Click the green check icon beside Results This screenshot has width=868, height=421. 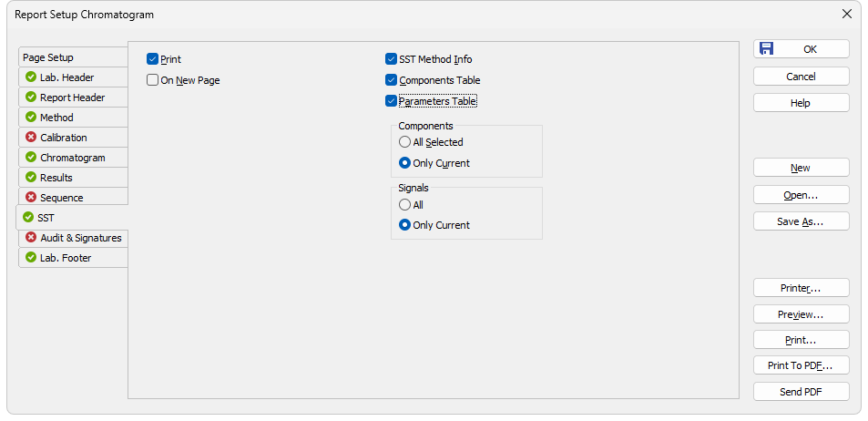pos(31,178)
